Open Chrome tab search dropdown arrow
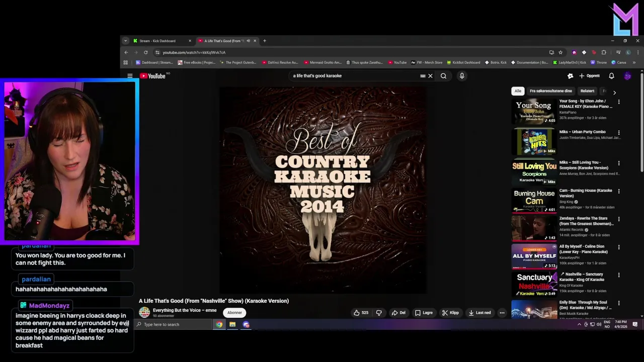This screenshot has height=362, width=644. coord(125,41)
